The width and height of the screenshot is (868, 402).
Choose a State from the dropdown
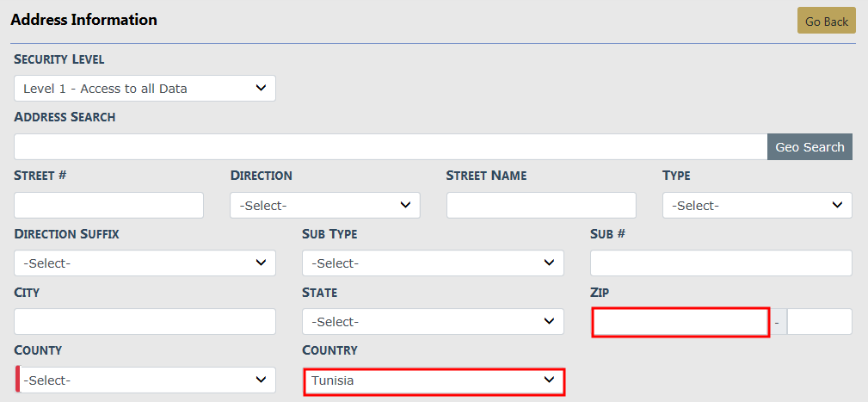click(x=433, y=321)
